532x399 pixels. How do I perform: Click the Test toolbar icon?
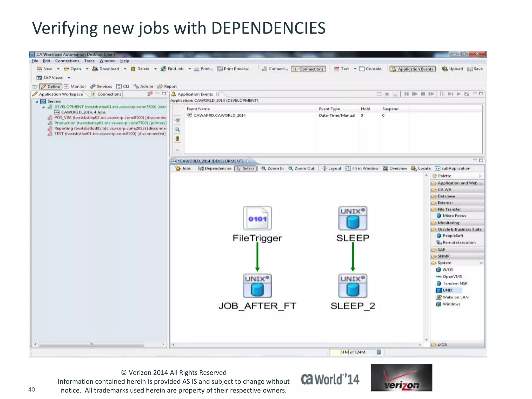[x=337, y=69]
